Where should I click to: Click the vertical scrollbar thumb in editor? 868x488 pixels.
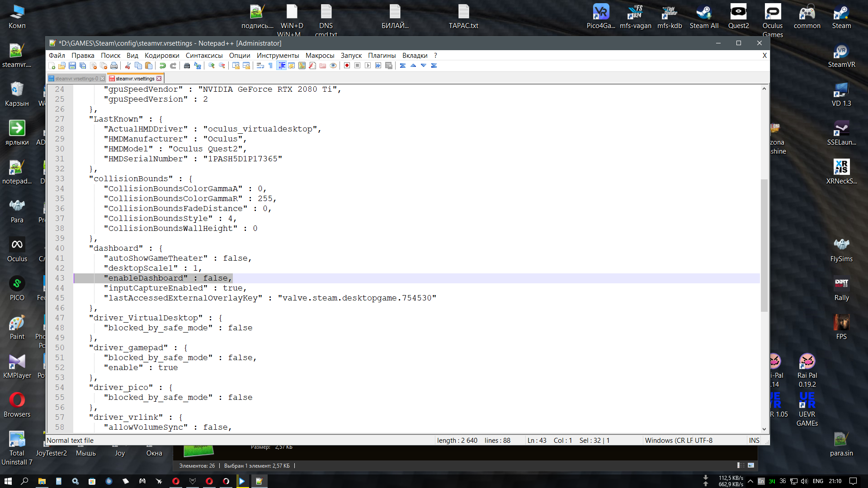(764, 245)
